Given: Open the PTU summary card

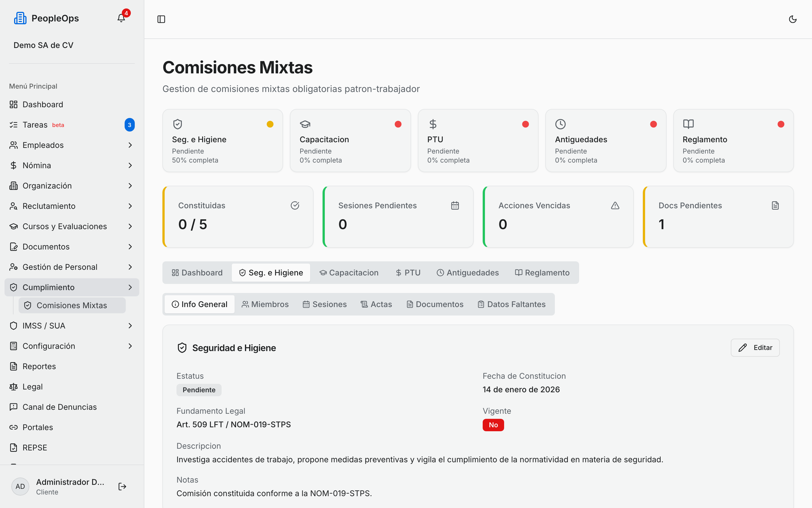Looking at the screenshot, I should (x=478, y=141).
